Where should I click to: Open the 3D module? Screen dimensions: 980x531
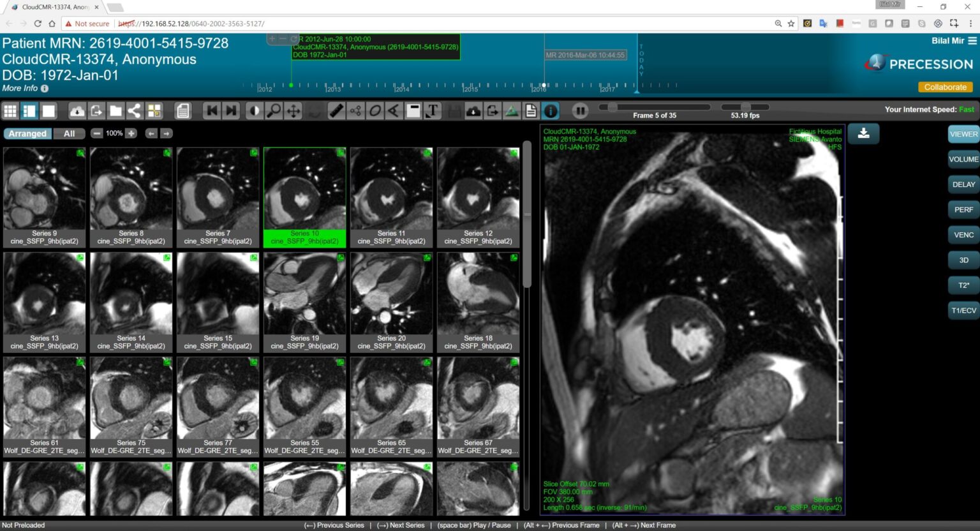[x=963, y=260]
